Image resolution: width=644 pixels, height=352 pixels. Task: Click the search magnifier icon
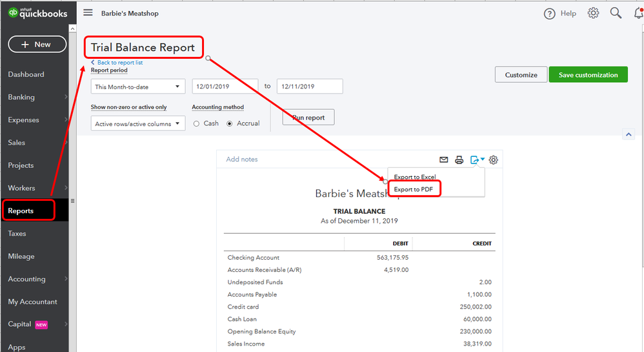(616, 13)
